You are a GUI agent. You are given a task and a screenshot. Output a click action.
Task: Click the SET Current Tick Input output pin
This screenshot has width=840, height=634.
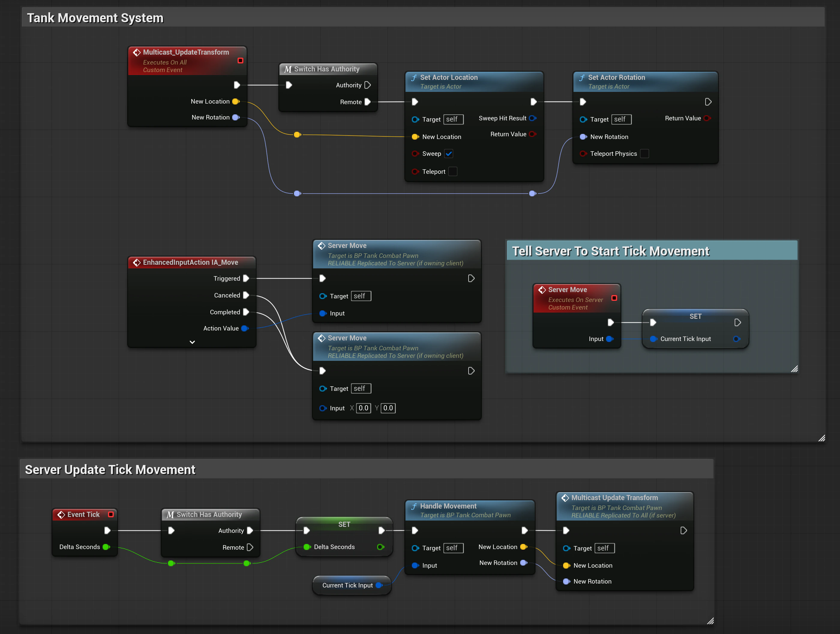[736, 339]
